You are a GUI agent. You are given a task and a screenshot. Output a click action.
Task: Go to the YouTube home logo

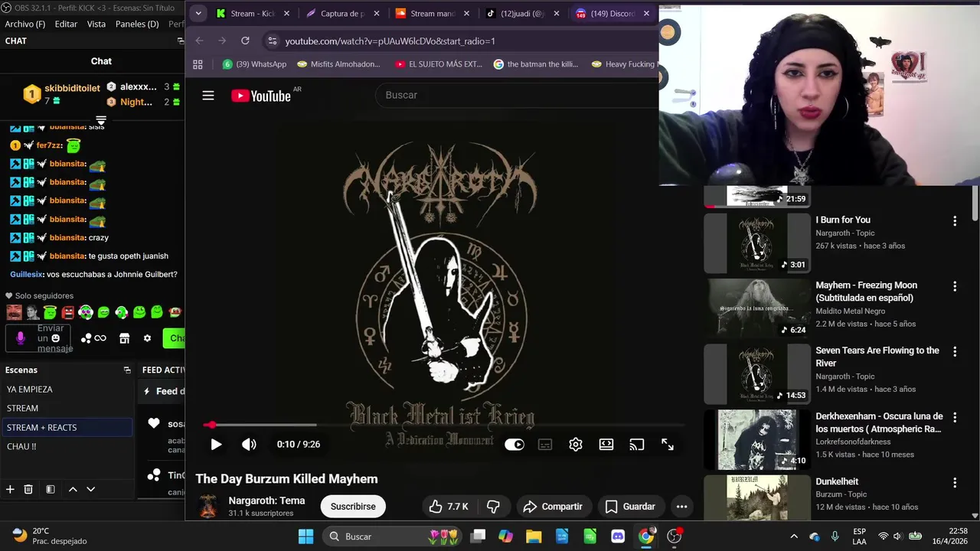[261, 96]
